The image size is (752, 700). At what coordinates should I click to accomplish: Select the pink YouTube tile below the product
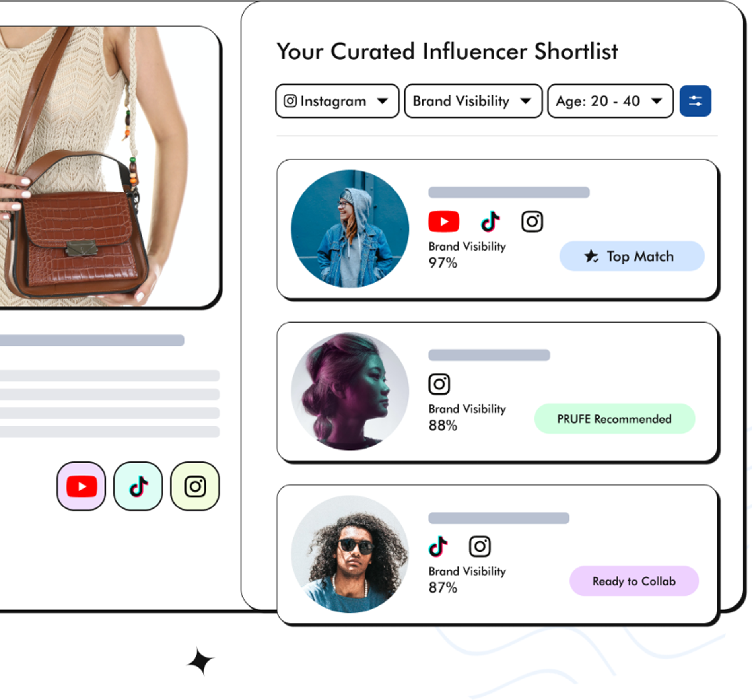click(82, 486)
